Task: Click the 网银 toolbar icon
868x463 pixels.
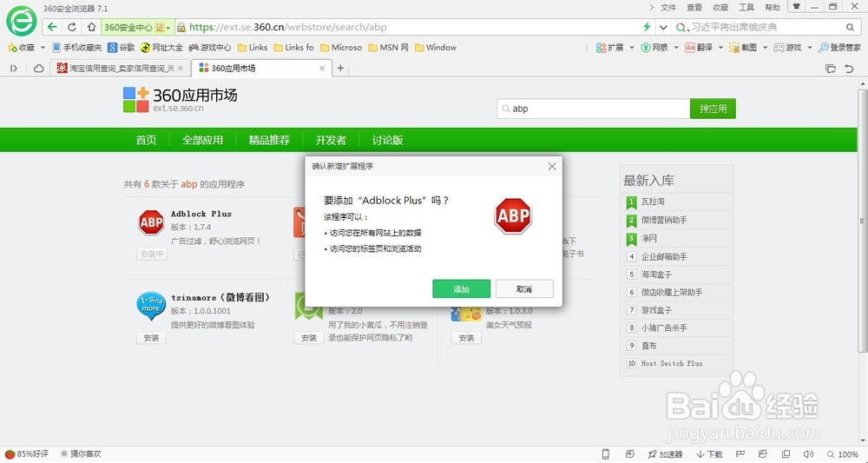Action: (654, 48)
